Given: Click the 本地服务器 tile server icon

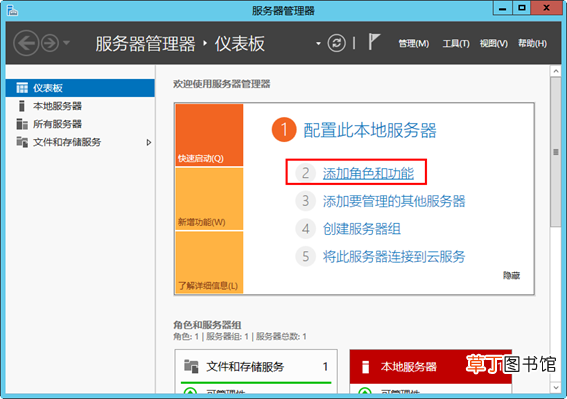Looking at the screenshot, I should pyautogui.click(x=366, y=367).
